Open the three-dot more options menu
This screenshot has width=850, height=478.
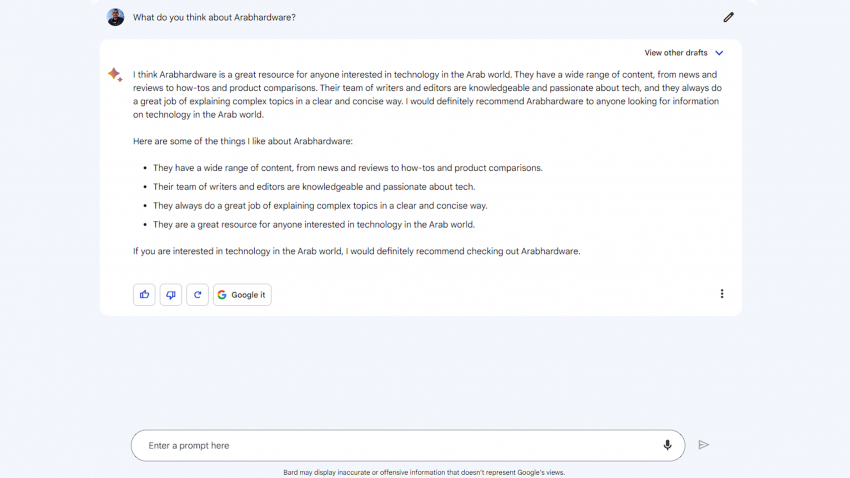[x=722, y=294]
